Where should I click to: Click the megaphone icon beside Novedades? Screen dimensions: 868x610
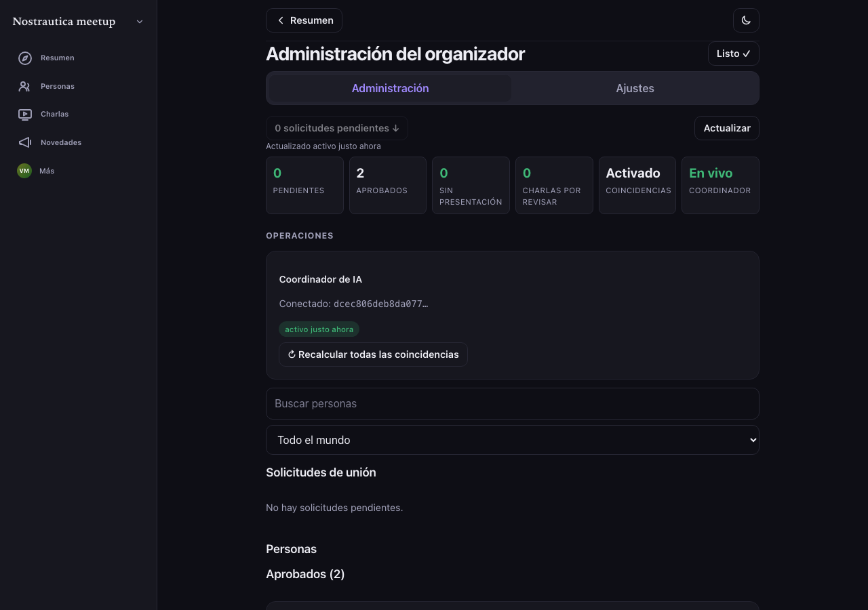coord(25,142)
